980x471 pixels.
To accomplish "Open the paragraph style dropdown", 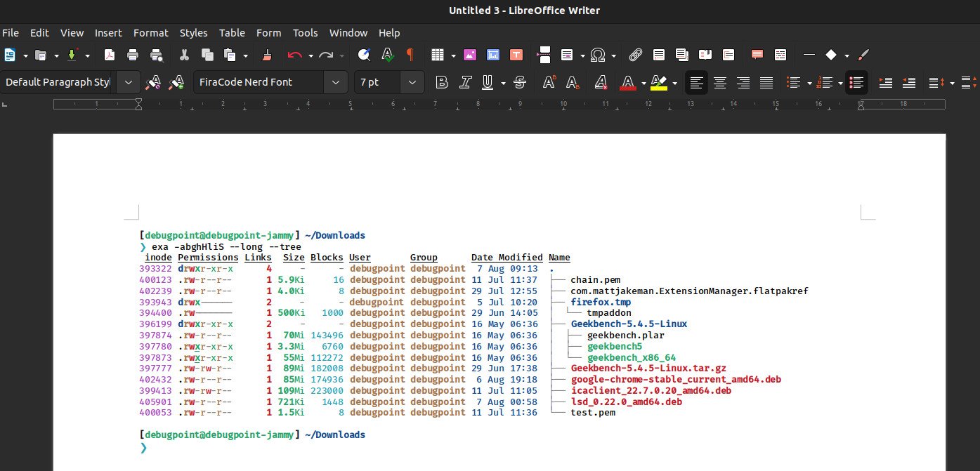I will pos(129,82).
